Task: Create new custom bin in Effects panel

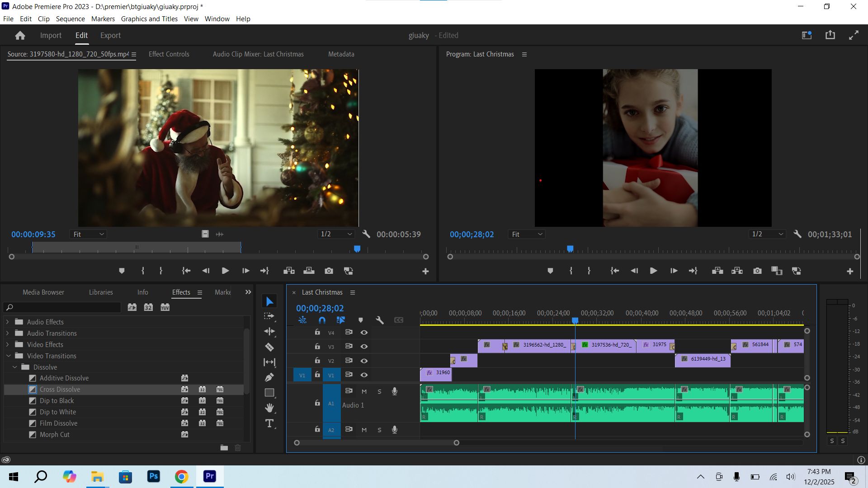Action: (x=224, y=447)
